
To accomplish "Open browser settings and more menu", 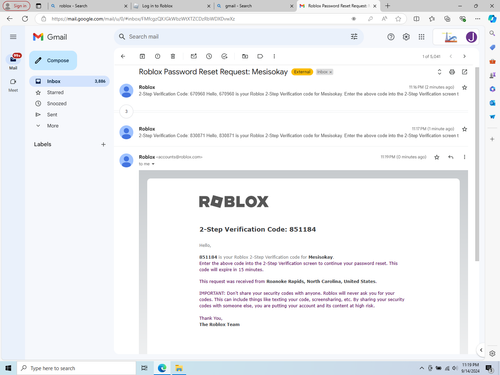I will 477,19.
